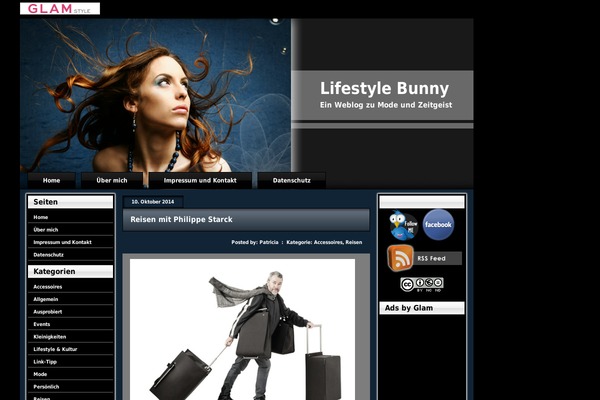Select Impressum und Kontakt navigation tab
The image size is (600, 400).
click(200, 181)
